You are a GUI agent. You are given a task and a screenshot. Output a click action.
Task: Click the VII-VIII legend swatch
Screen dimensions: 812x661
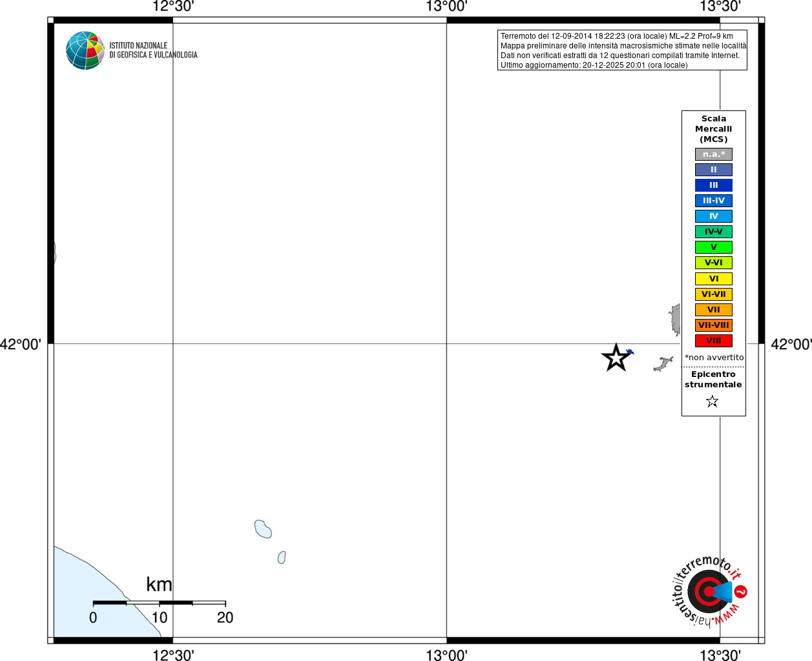tap(714, 325)
